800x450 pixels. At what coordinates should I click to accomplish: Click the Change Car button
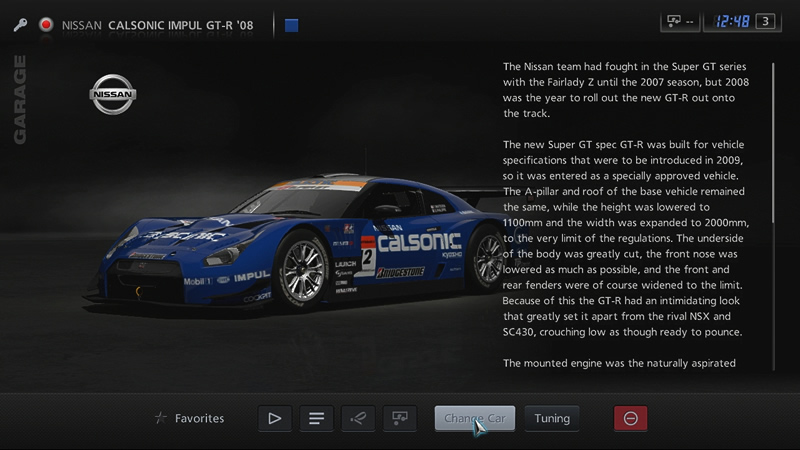[475, 418]
